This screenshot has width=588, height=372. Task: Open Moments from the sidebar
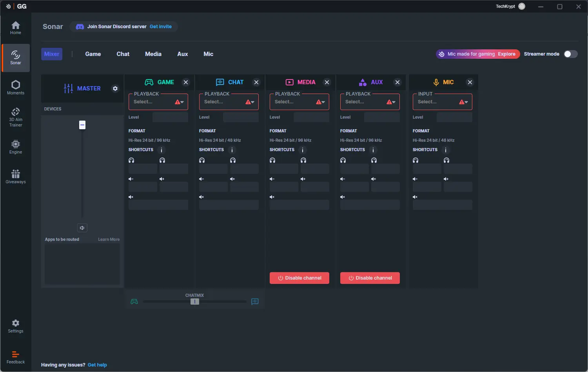[16, 88]
